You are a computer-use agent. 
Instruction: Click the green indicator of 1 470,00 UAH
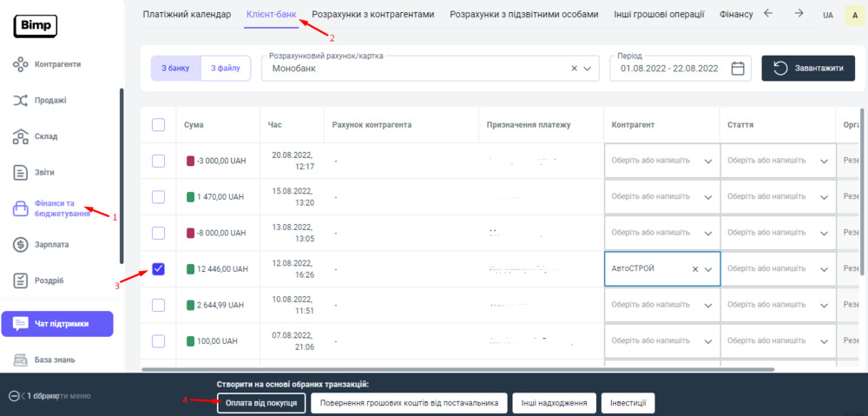191,197
